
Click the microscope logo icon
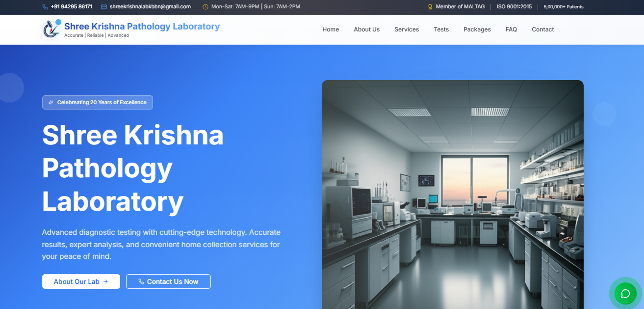pyautogui.click(x=52, y=29)
